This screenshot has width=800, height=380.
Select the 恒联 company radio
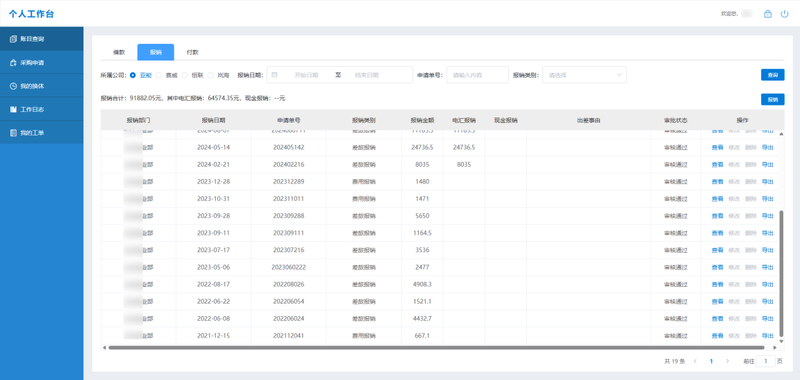pyautogui.click(x=185, y=75)
